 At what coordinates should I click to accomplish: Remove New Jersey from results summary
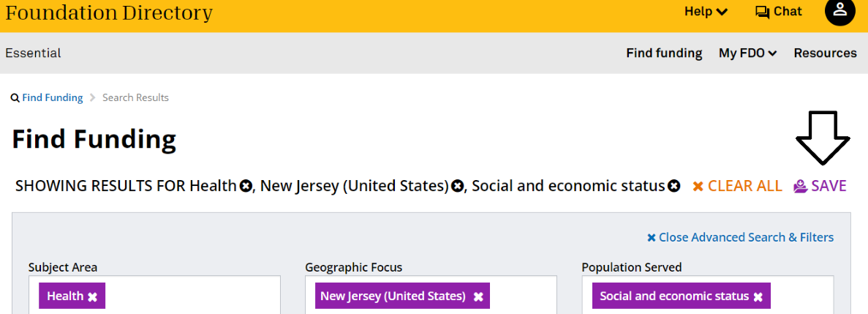point(458,186)
